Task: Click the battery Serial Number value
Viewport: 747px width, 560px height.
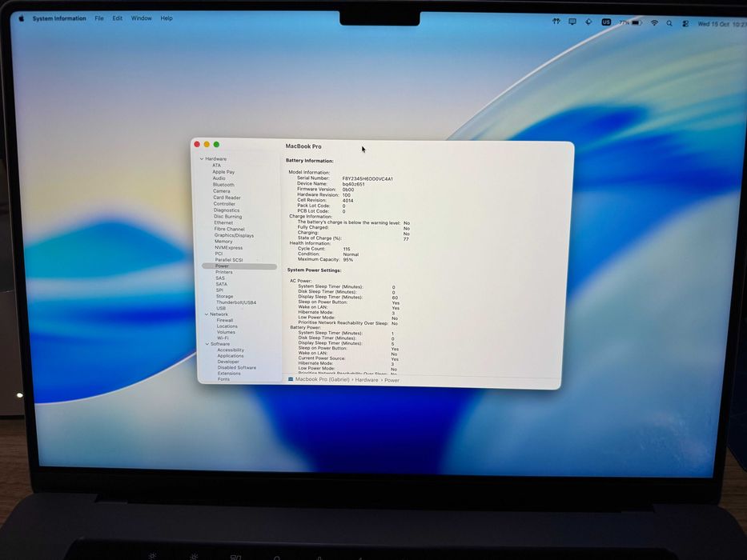Action: 367,179
